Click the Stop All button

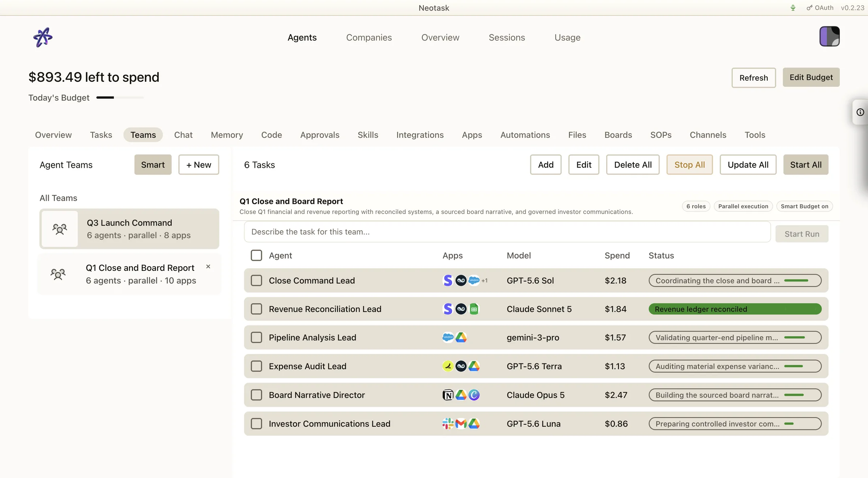tap(689, 165)
